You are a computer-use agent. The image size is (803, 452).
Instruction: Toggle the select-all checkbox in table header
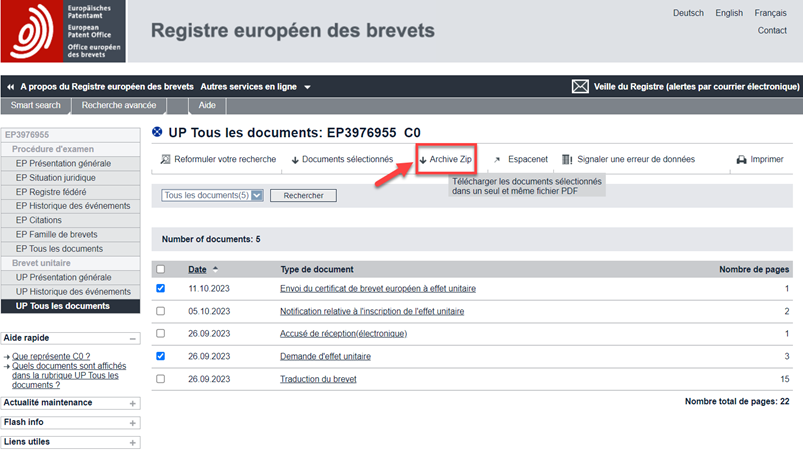point(161,269)
